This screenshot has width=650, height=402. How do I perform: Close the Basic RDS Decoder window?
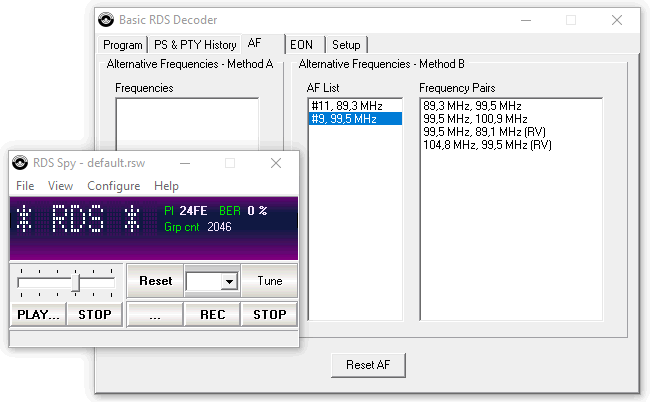[617, 20]
